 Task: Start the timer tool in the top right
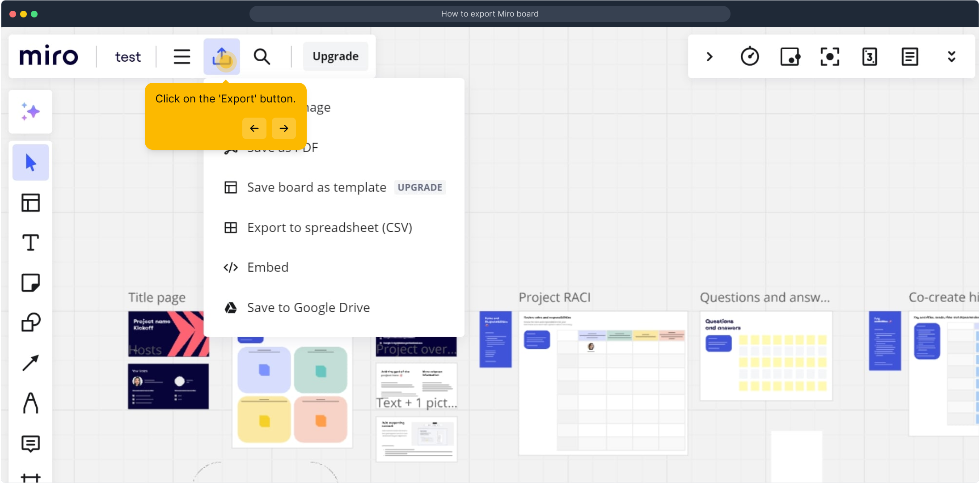[x=750, y=57]
